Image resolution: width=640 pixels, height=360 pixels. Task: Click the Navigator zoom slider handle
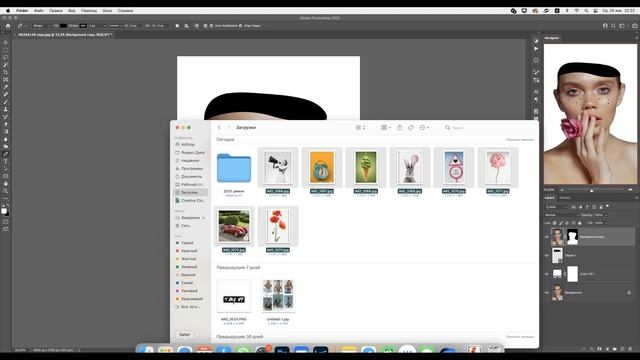(592, 190)
